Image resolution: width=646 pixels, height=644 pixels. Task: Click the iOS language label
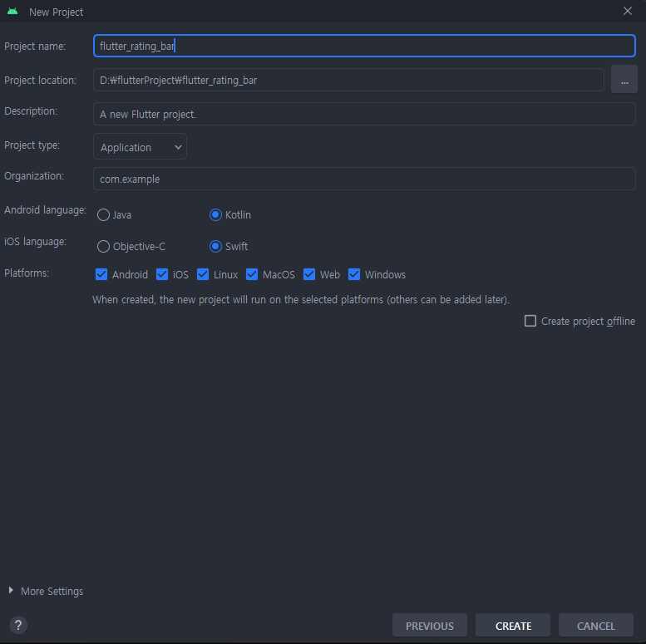pos(35,242)
